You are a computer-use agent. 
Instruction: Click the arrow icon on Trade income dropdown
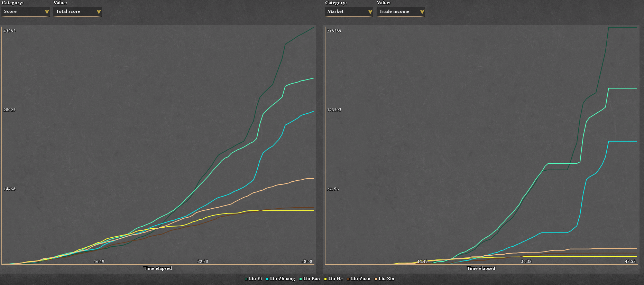(x=422, y=12)
